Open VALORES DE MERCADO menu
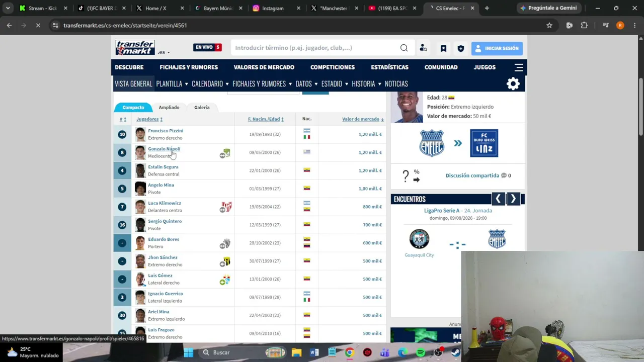644x362 pixels. coord(264,67)
